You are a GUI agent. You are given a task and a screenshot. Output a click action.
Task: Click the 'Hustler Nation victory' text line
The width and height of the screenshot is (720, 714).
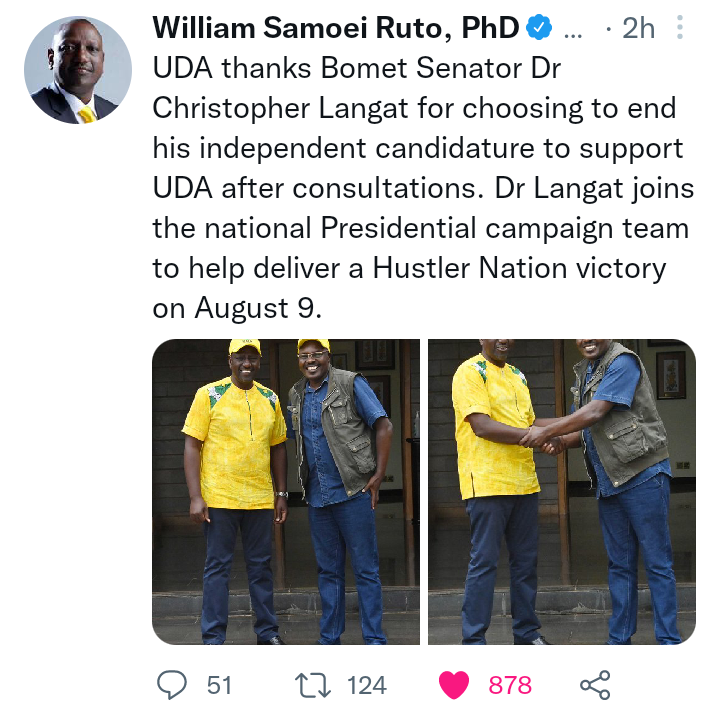(519, 268)
